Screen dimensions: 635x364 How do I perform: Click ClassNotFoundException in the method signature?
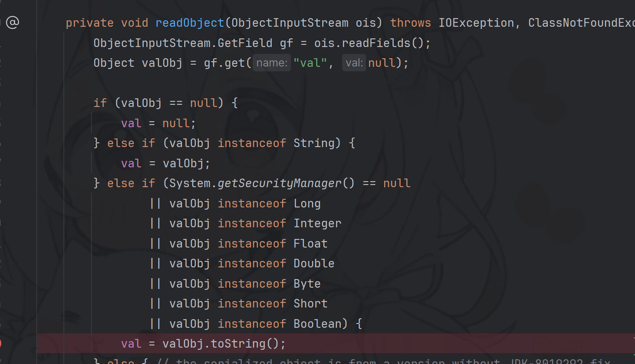(580, 23)
